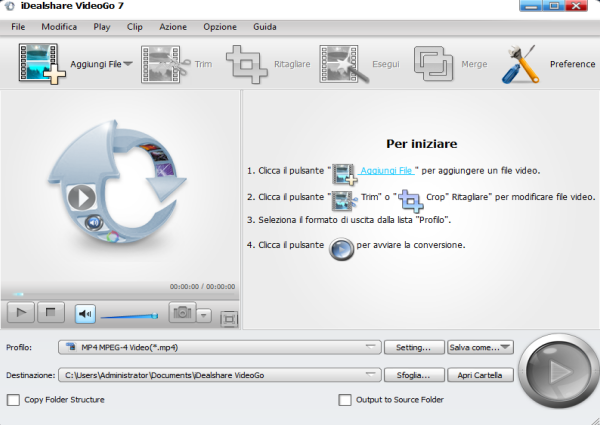Click the VideoGo logo in preview area
Image resolution: width=600 pixels, height=425 pixels.
click(117, 182)
